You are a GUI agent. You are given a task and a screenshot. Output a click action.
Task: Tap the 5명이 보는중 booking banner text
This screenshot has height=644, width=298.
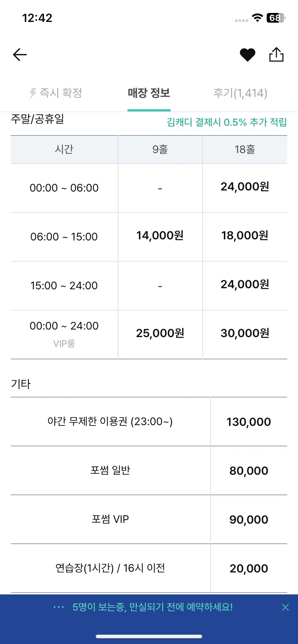point(153,607)
